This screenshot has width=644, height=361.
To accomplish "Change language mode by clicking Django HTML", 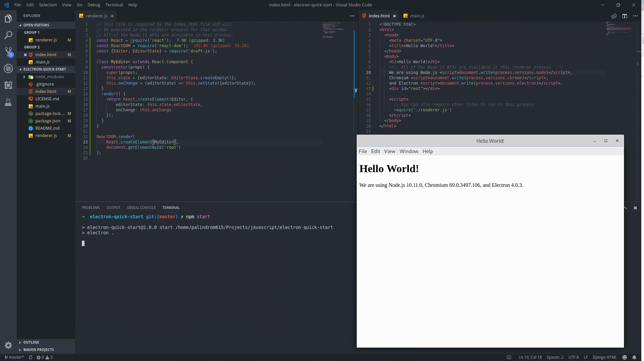I will pyautogui.click(x=605, y=357).
